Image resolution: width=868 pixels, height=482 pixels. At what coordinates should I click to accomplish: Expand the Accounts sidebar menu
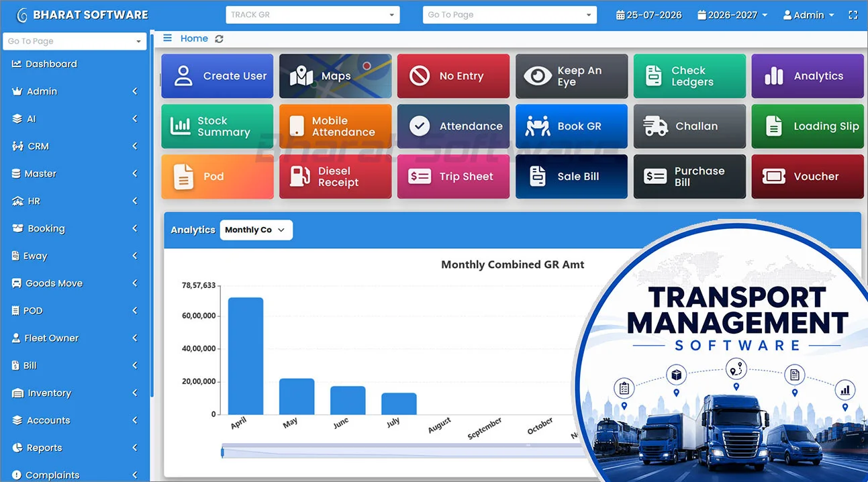(75, 420)
